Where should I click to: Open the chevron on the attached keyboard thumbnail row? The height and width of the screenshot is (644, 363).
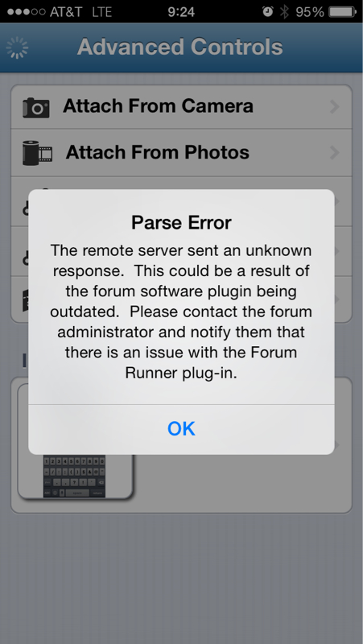click(338, 446)
